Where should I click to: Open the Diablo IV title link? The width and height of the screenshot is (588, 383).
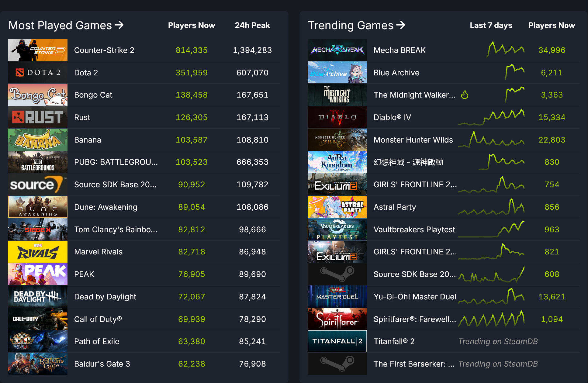tap(392, 117)
